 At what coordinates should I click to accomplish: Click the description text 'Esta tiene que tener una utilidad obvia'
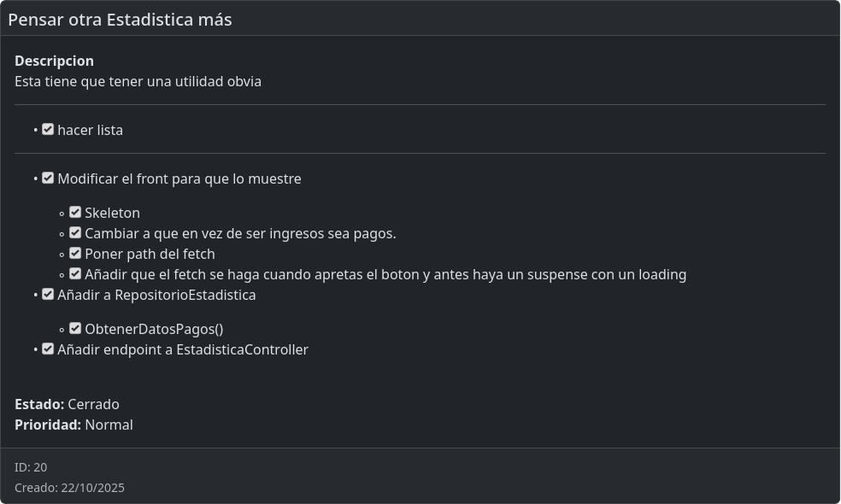click(x=138, y=82)
